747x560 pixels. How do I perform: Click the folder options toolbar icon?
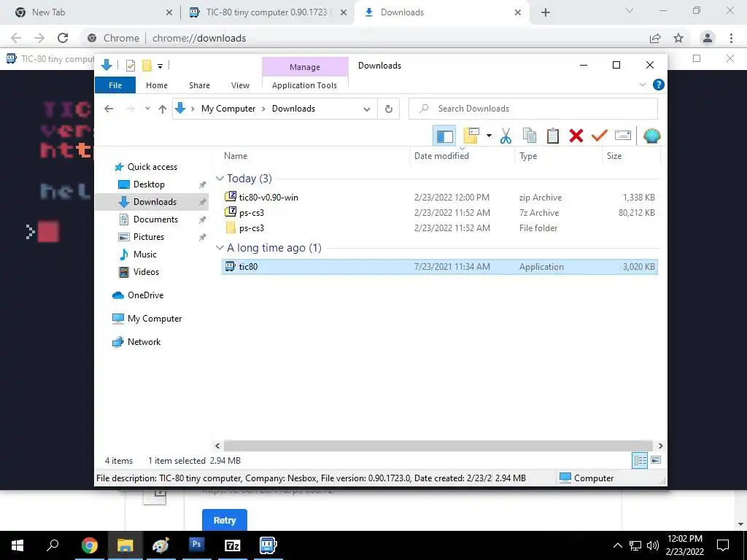click(x=471, y=136)
